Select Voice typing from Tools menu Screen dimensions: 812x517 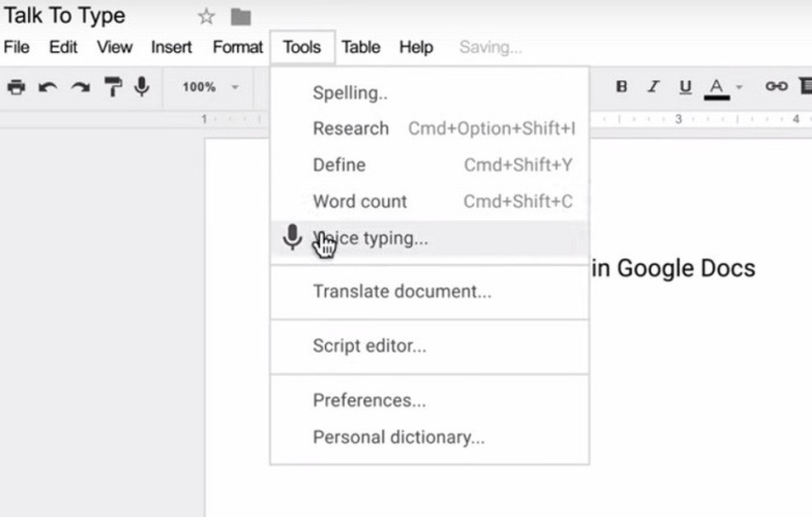[371, 239]
